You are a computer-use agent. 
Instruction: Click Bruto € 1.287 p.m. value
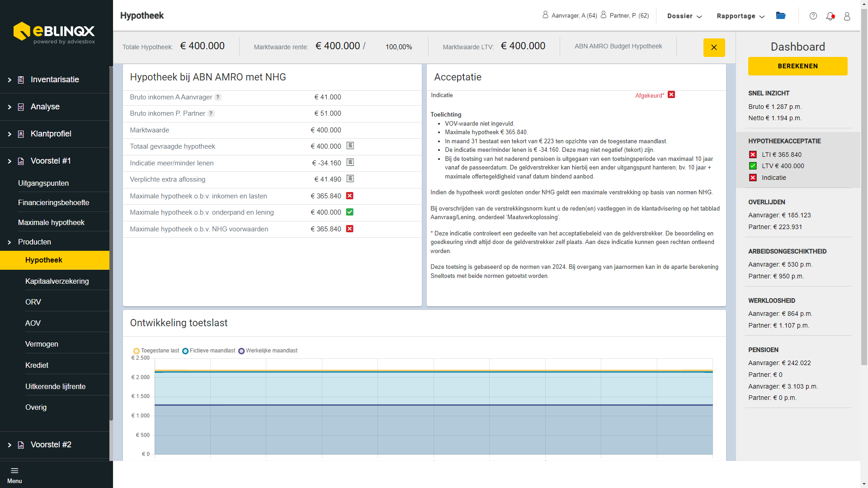tap(774, 107)
